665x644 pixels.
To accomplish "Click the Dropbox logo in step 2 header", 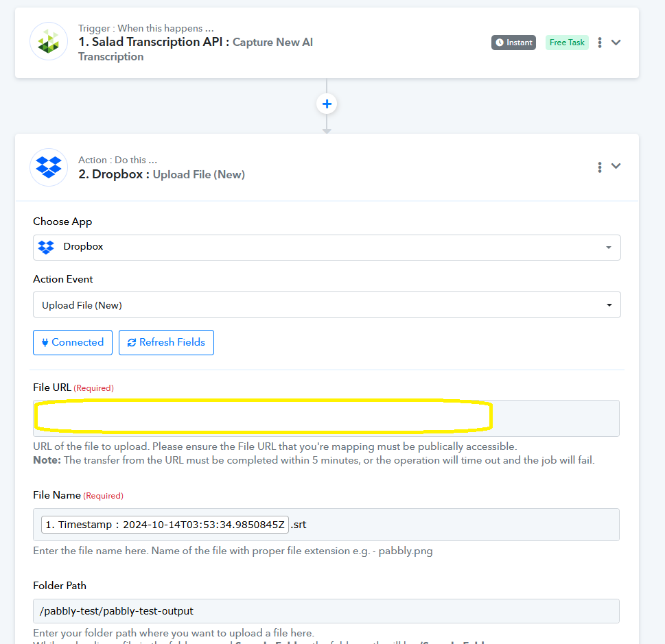I will click(x=48, y=167).
